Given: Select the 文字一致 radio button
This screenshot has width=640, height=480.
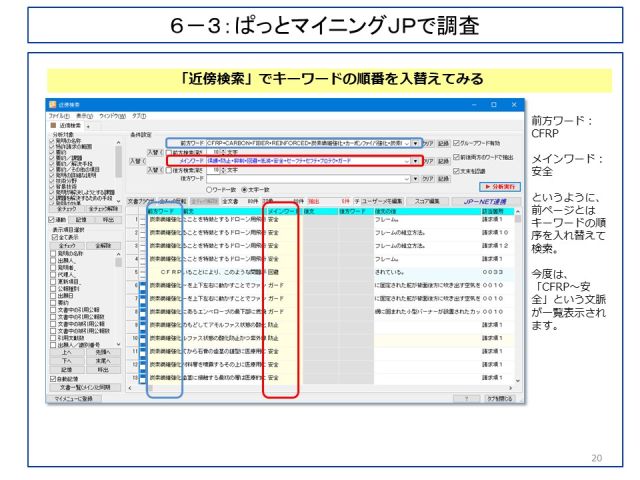Looking at the screenshot, I should [x=244, y=190].
